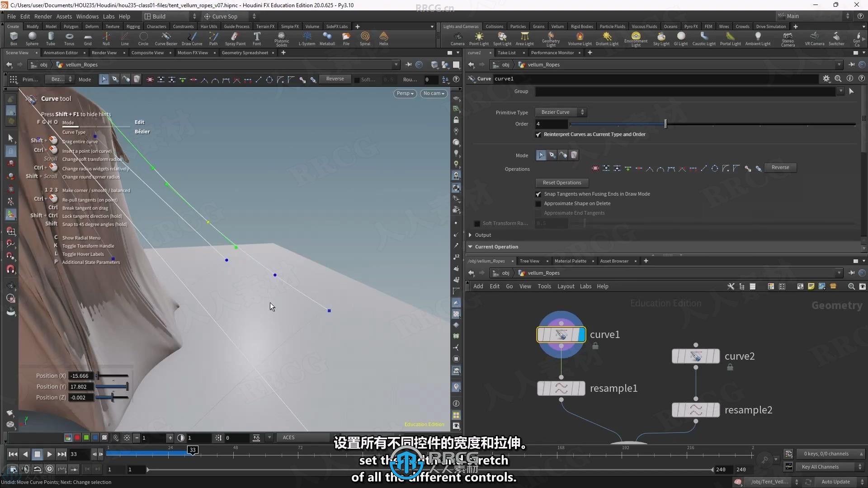Viewport: 868px width, 488px height.
Task: Click the Reverse button in parameters
Action: 780,168
